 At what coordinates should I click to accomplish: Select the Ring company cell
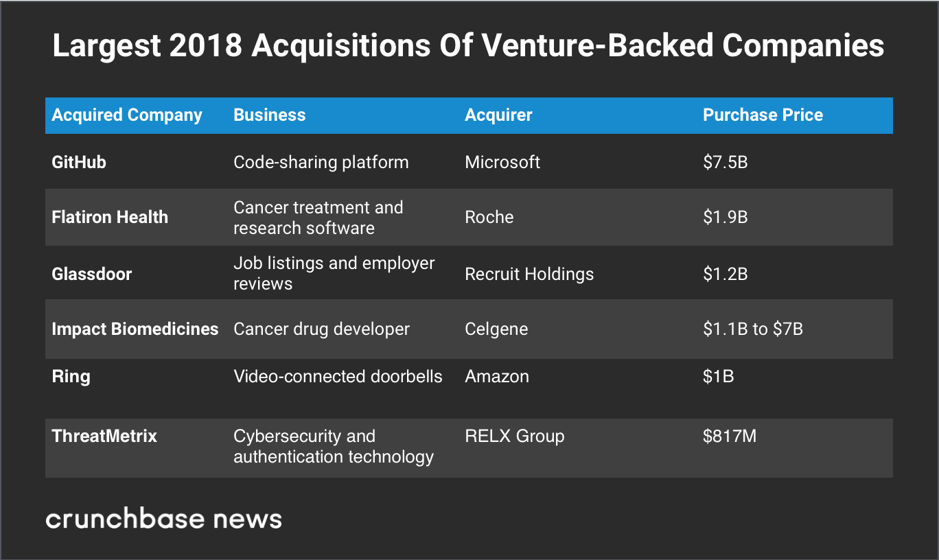(71, 377)
